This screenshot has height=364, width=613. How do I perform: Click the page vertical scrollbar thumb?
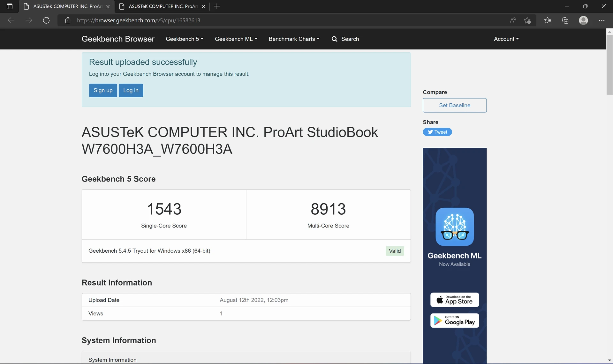click(609, 64)
